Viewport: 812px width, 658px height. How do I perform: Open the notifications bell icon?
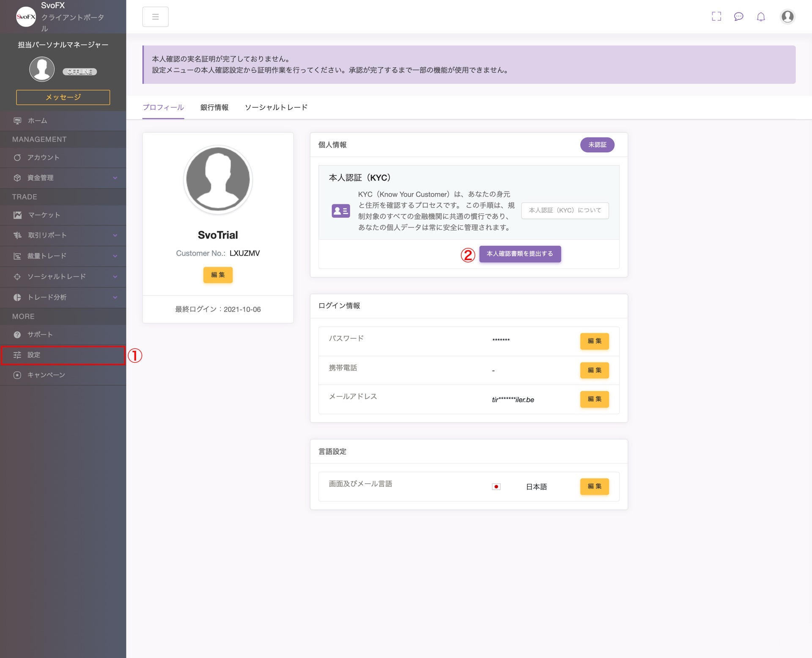pyautogui.click(x=761, y=16)
